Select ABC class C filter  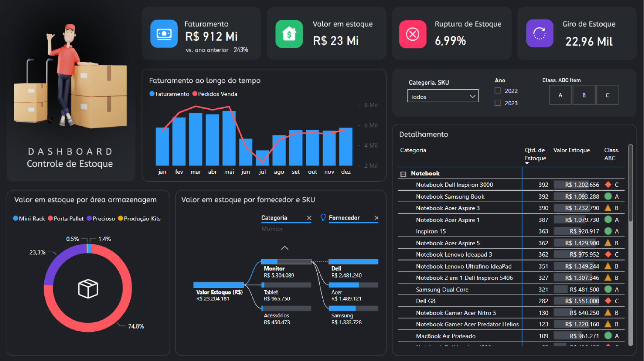(607, 95)
